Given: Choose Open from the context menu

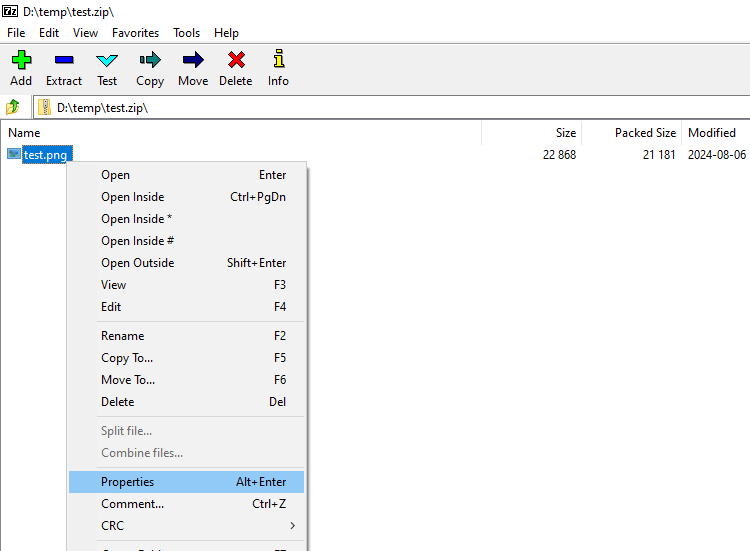Looking at the screenshot, I should pos(187,175).
